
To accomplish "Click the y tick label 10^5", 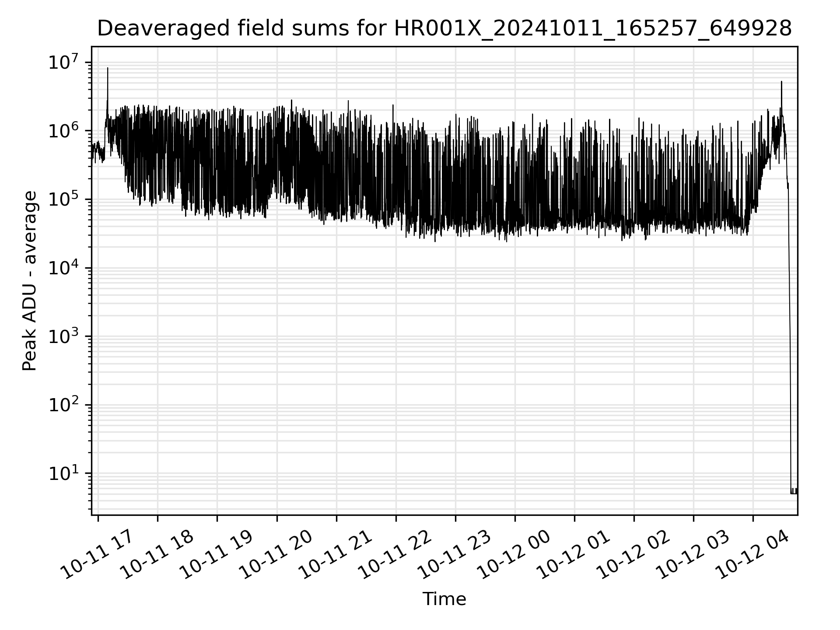I will coord(64,199).
